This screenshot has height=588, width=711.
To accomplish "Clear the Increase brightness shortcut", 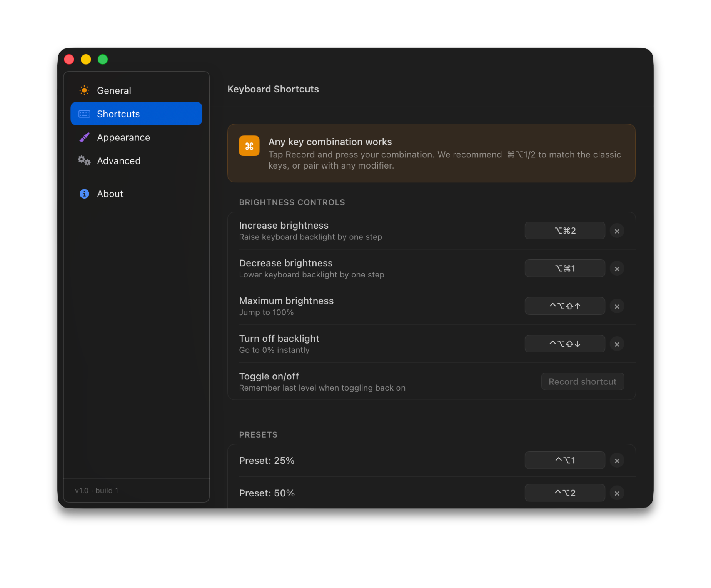I will point(617,231).
